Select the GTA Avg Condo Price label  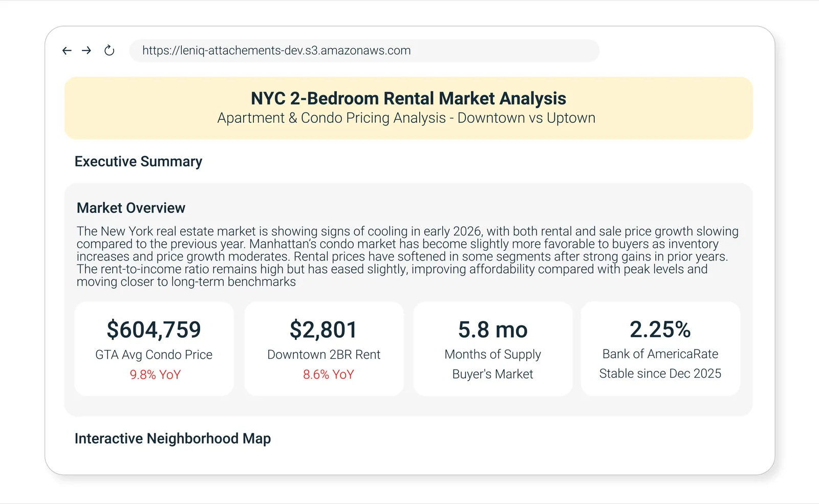[154, 355]
